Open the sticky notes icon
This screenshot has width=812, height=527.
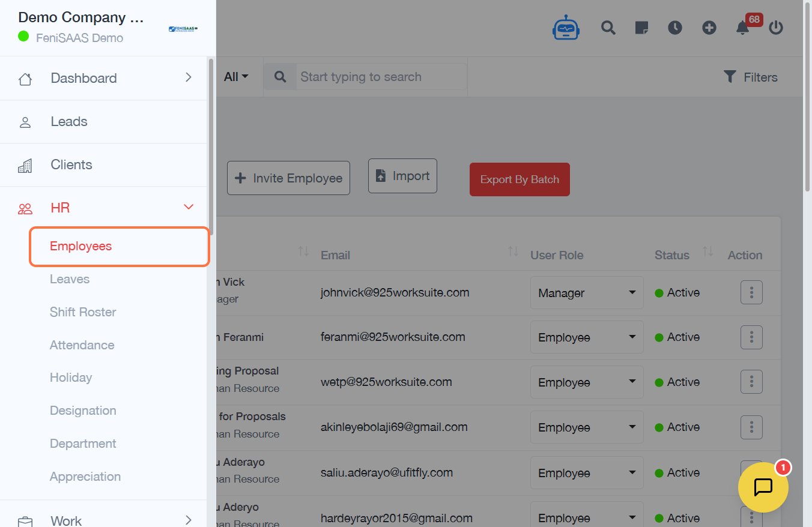pyautogui.click(x=641, y=28)
